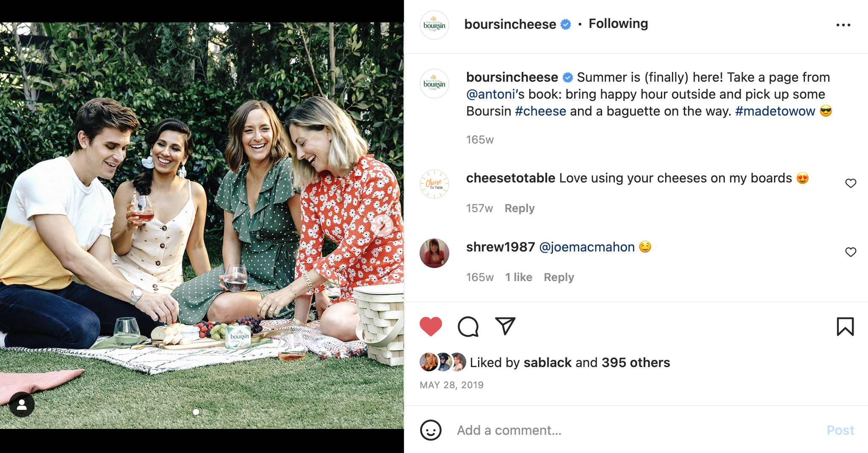Open the emoji picker smiley icon
The width and height of the screenshot is (868, 453).
(x=431, y=430)
